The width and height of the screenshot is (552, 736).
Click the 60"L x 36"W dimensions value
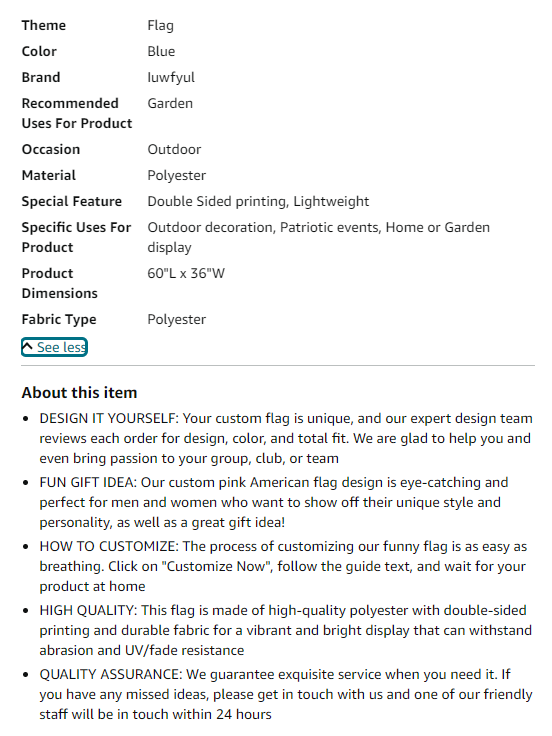[186, 273]
